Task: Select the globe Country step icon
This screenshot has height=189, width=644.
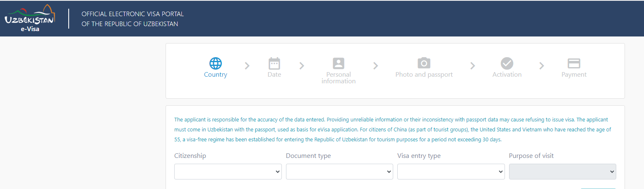Action: click(x=216, y=63)
